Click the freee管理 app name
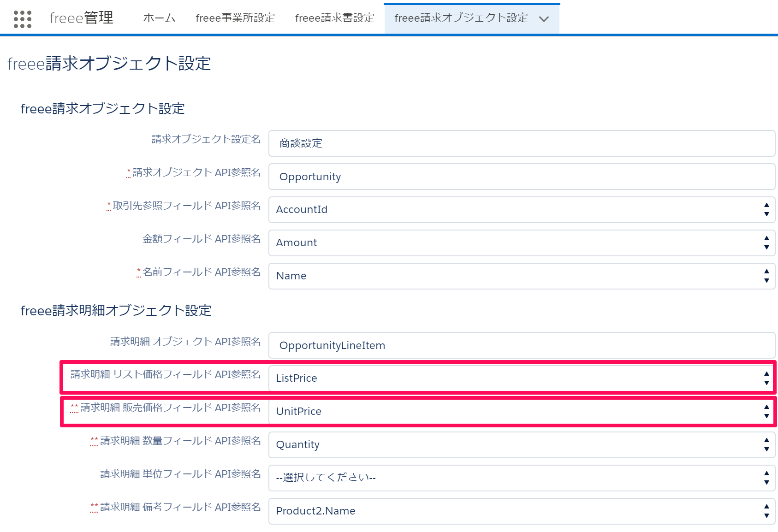This screenshot has width=778, height=532. click(x=82, y=18)
